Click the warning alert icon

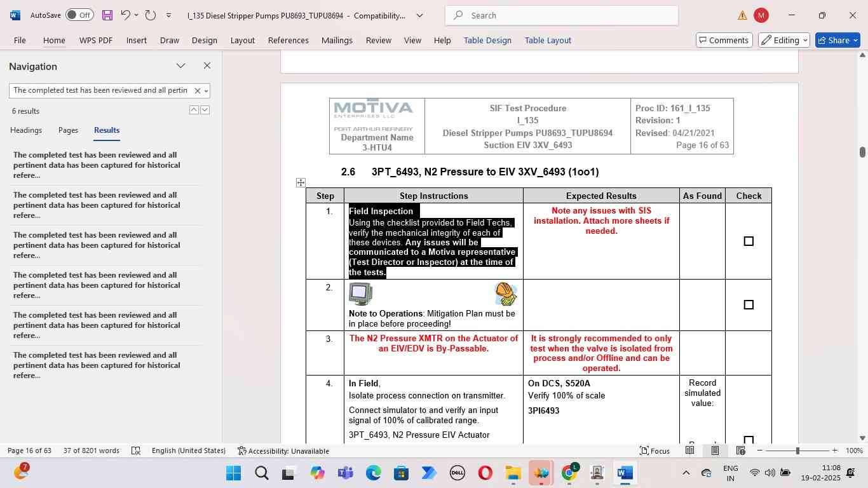click(x=742, y=15)
